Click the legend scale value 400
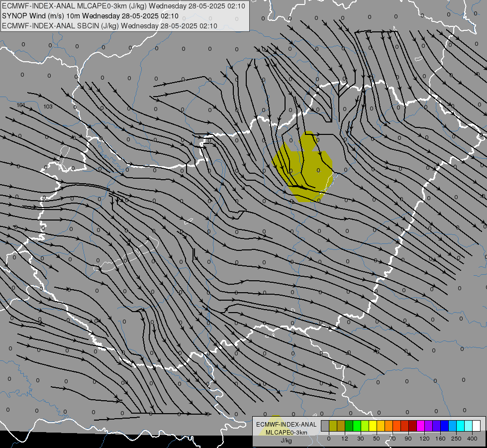 [472, 439]
